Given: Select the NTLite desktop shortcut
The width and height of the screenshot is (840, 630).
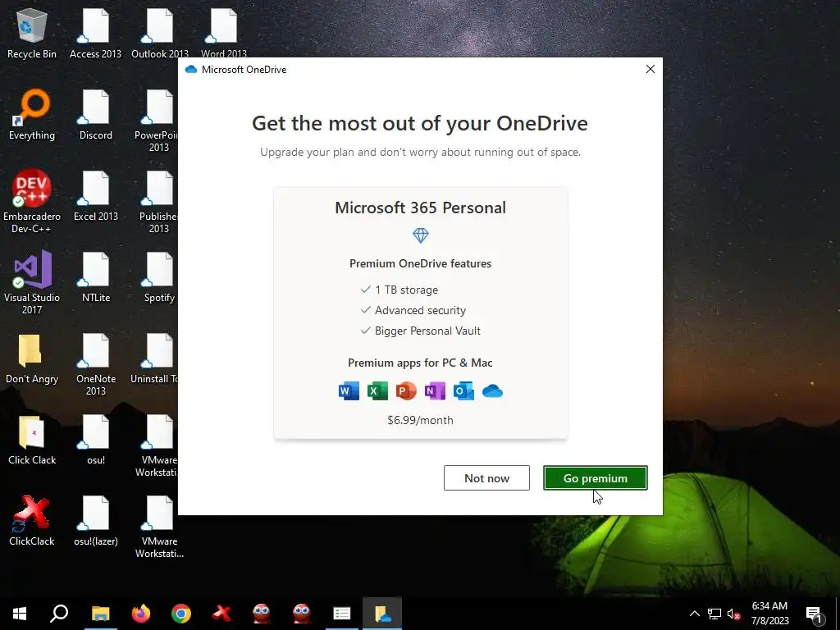Looking at the screenshot, I should click(95, 277).
